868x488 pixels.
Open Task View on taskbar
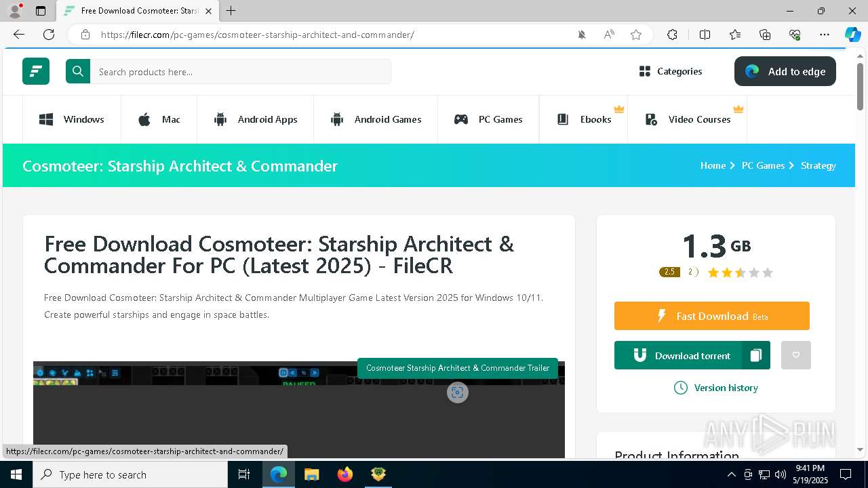tap(244, 474)
